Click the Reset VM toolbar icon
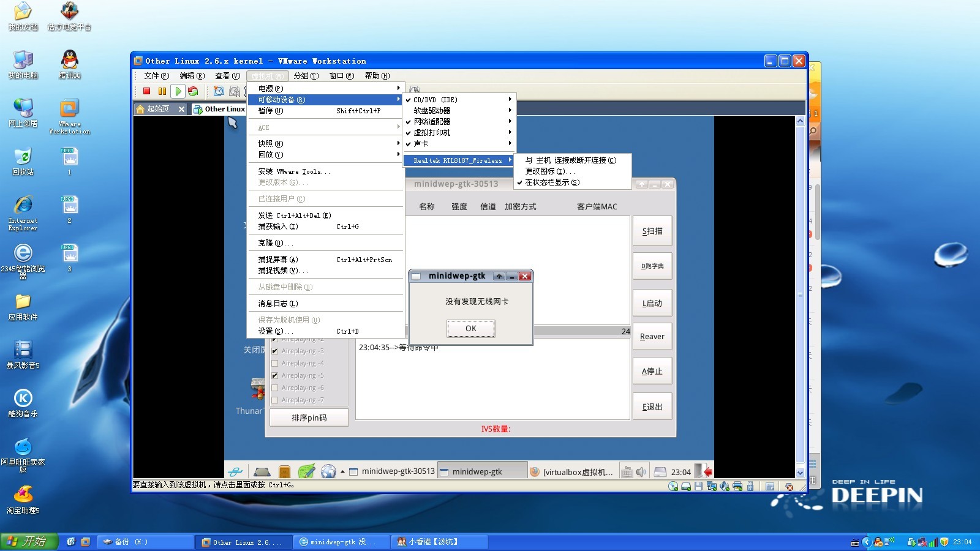The image size is (980, 551). coord(193,91)
